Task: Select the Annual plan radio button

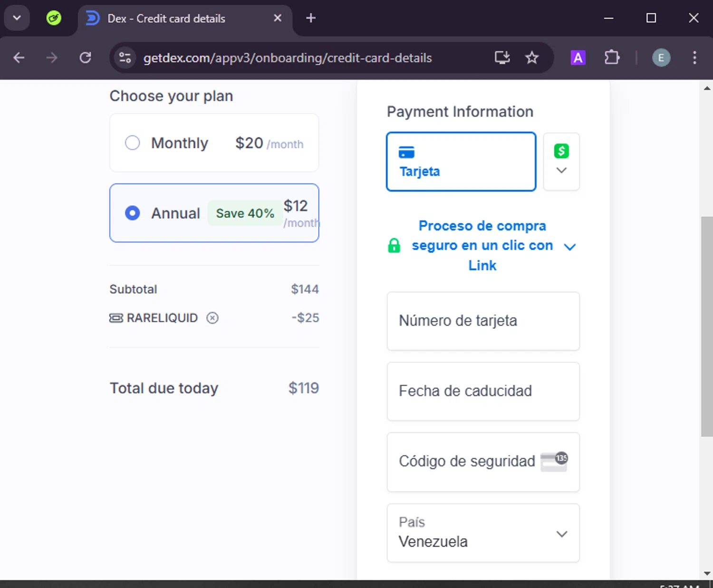Action: [x=132, y=213]
